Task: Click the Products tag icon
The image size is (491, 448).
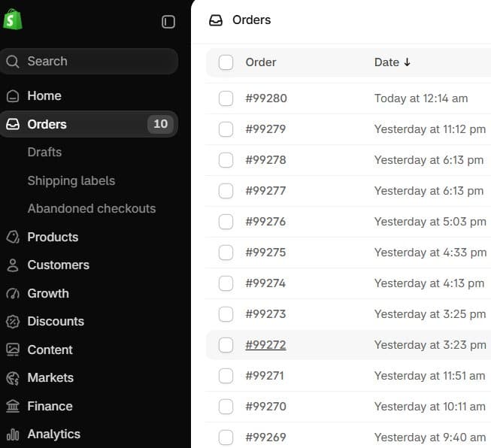Action: (x=13, y=237)
